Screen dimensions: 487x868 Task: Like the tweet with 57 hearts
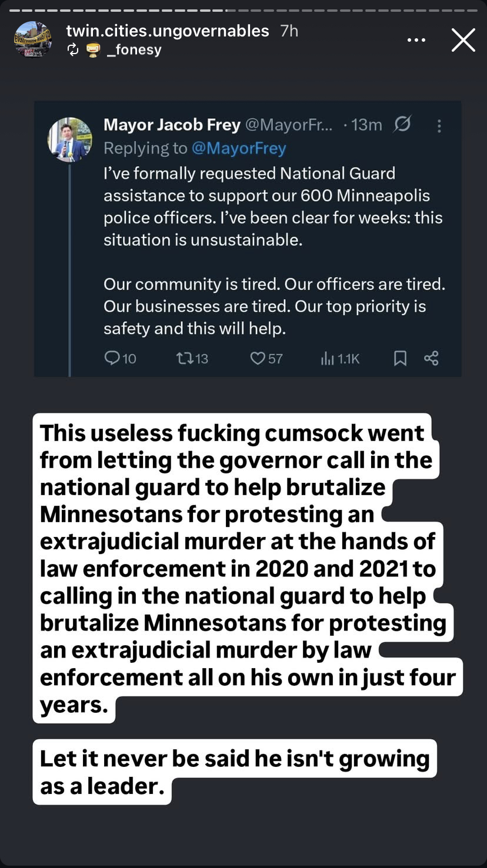266,358
